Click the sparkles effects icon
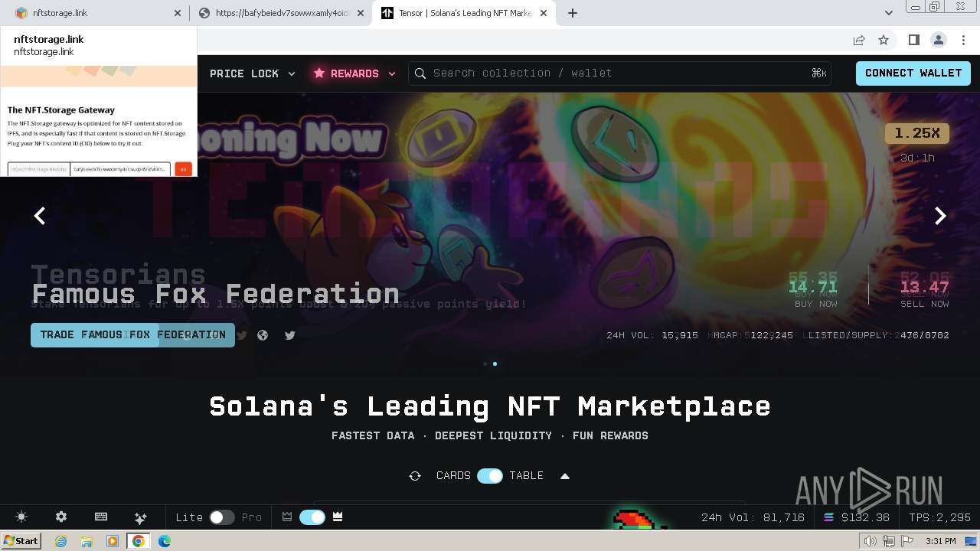The width and height of the screenshot is (980, 551). click(140, 517)
